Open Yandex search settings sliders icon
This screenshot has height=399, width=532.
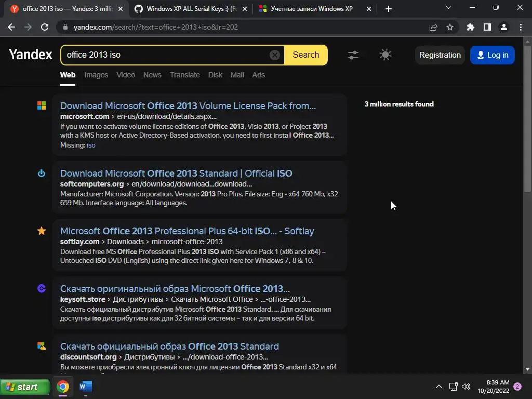353,55
